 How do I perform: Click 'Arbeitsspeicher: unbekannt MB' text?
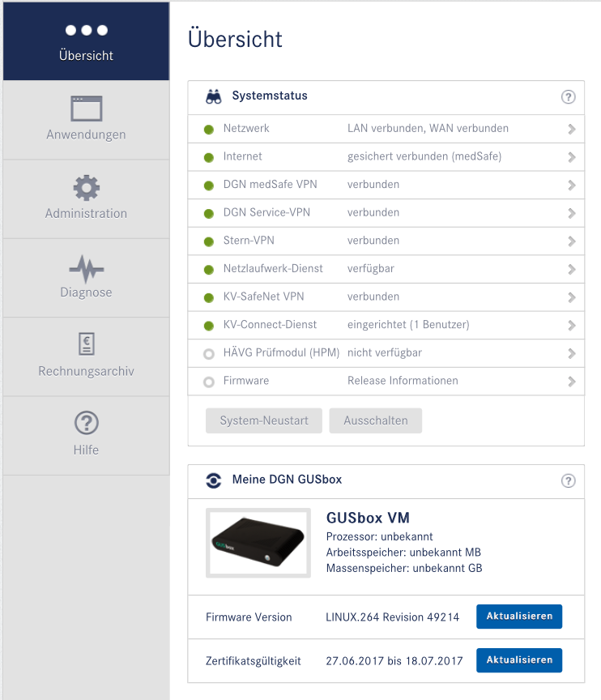coord(403,553)
